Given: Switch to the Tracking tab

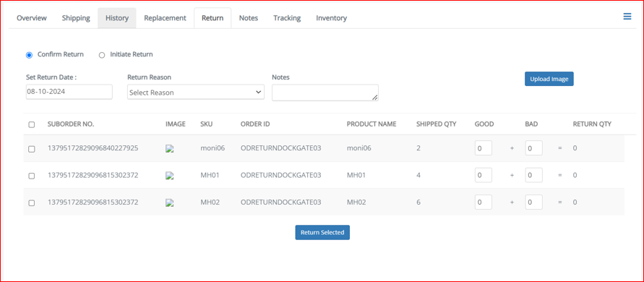Looking at the screenshot, I should coord(287,18).
